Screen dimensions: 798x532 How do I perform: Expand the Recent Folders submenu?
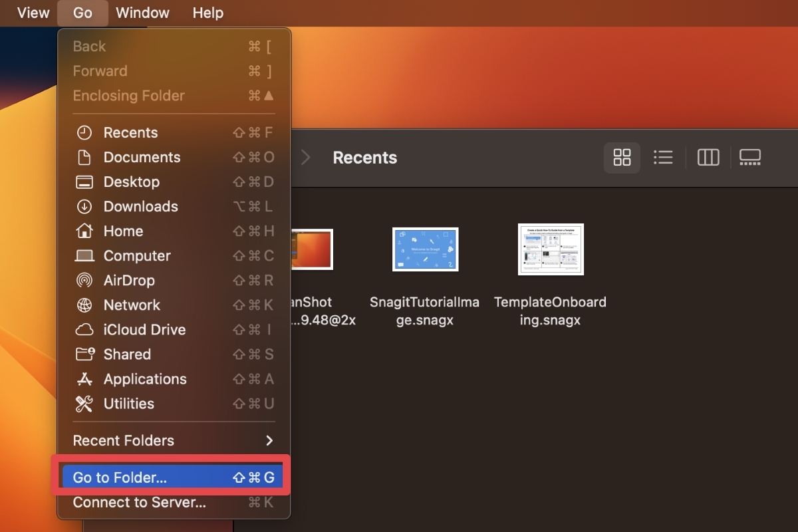123,440
